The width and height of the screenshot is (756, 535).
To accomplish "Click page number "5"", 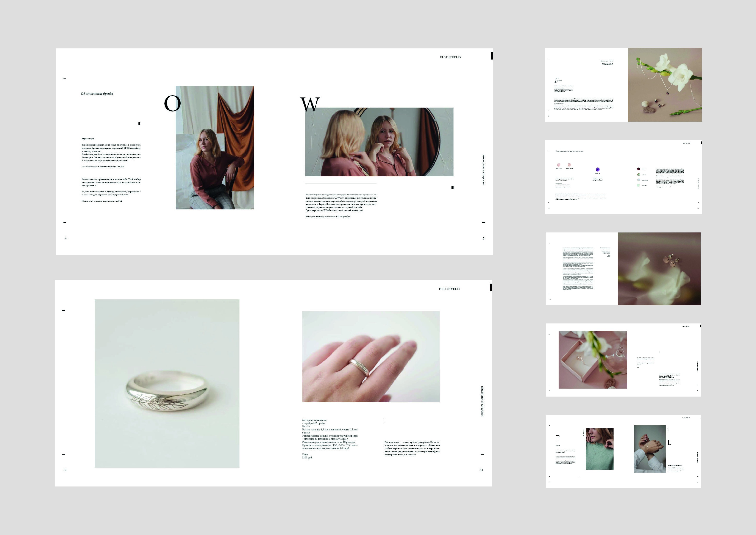I will pos(483,238).
